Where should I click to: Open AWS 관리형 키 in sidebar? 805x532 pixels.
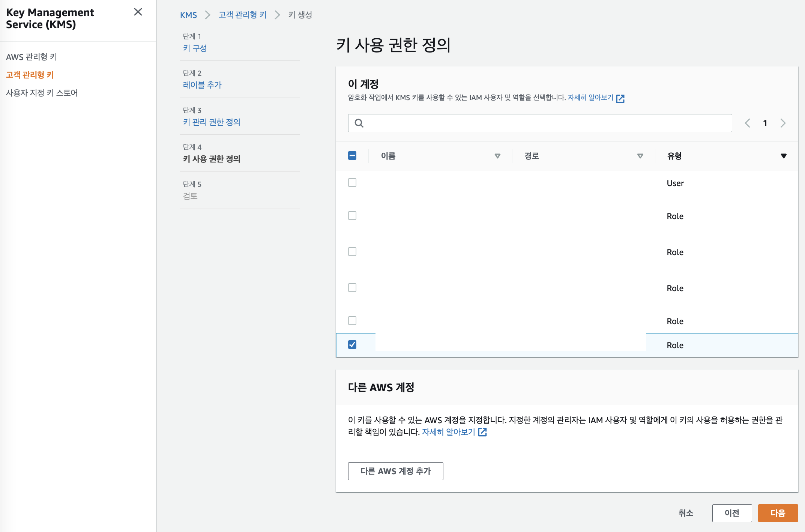[32, 57]
